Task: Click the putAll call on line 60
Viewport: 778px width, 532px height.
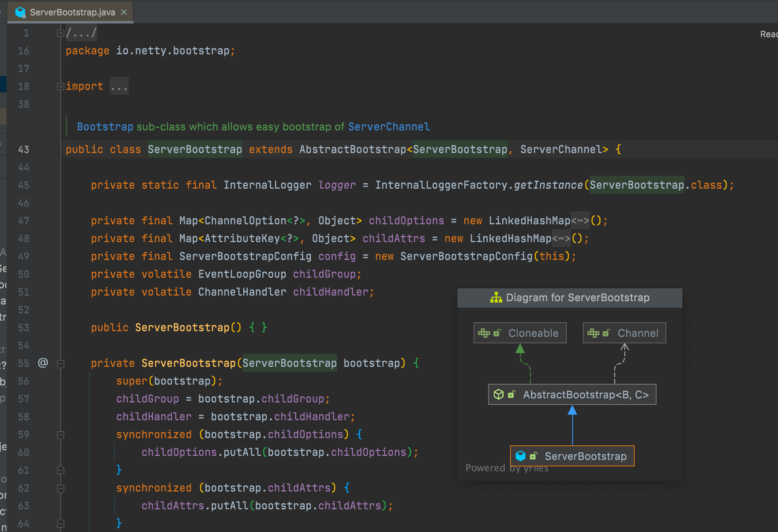Action: [x=242, y=452]
